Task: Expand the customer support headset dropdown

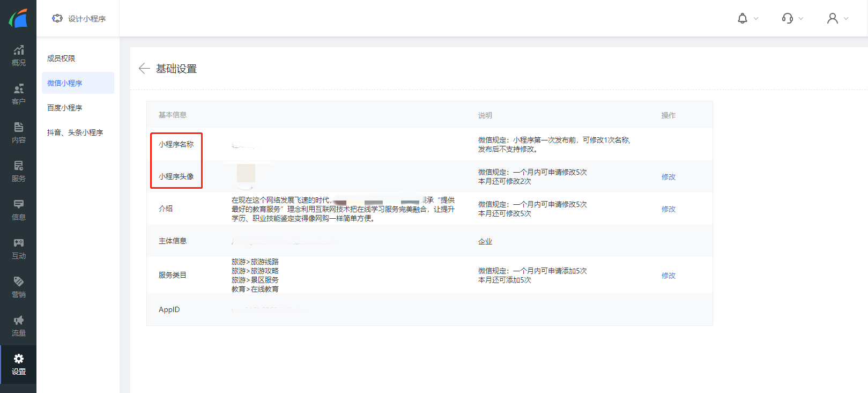Action: (x=792, y=19)
